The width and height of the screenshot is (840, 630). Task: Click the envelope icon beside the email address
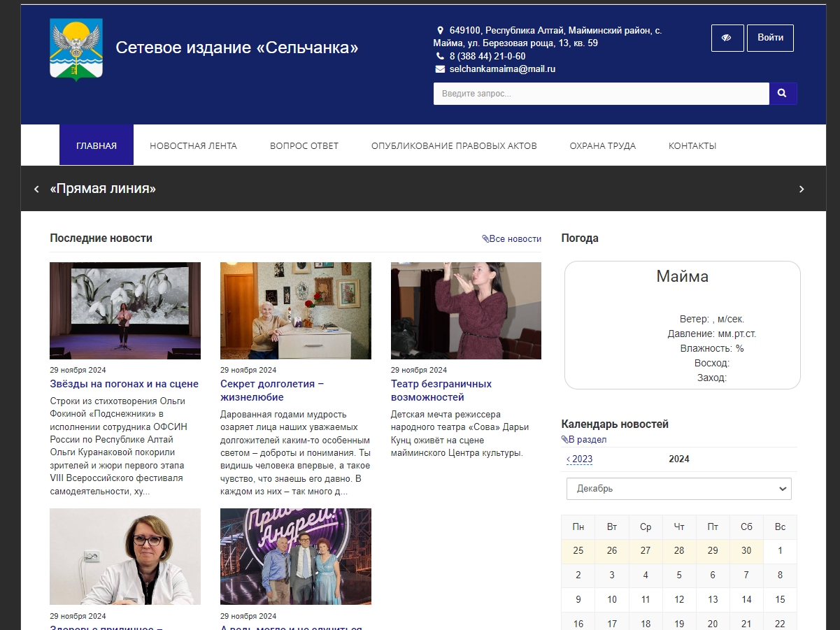point(440,69)
